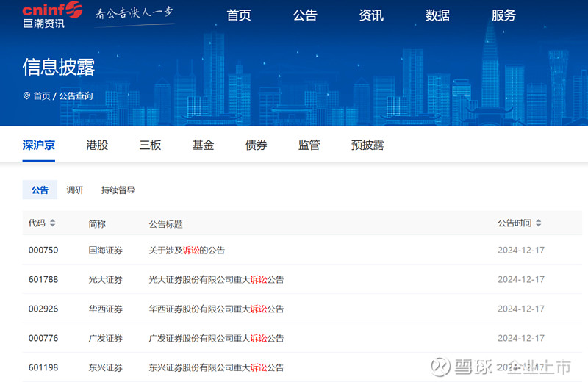This screenshot has width=588, height=385.
Task: Switch to the 港股 tab
Action: (x=97, y=145)
